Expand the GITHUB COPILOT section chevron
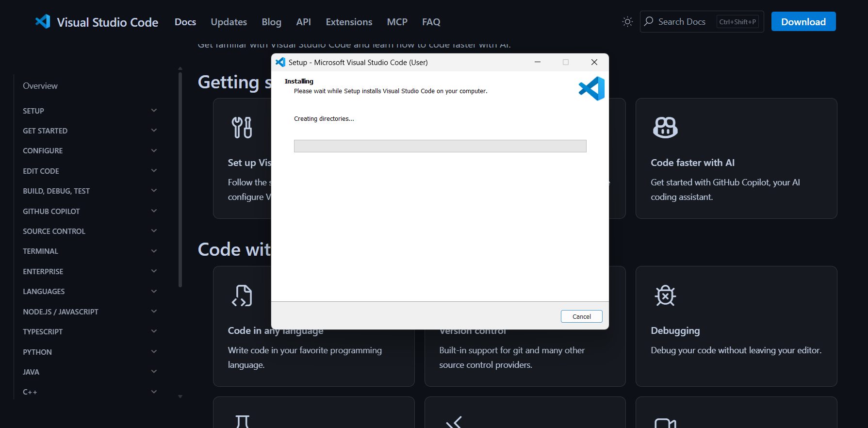 pyautogui.click(x=154, y=211)
